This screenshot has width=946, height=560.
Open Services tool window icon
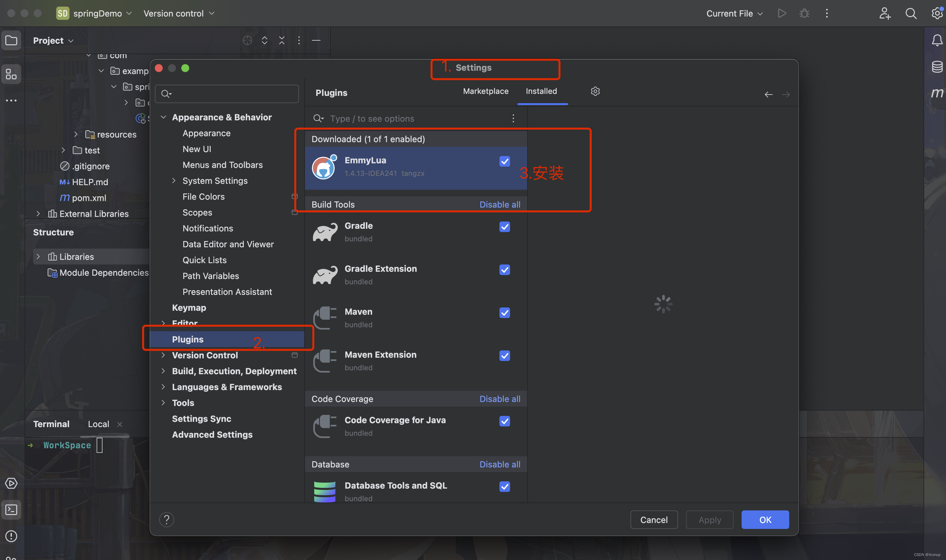coord(11,483)
